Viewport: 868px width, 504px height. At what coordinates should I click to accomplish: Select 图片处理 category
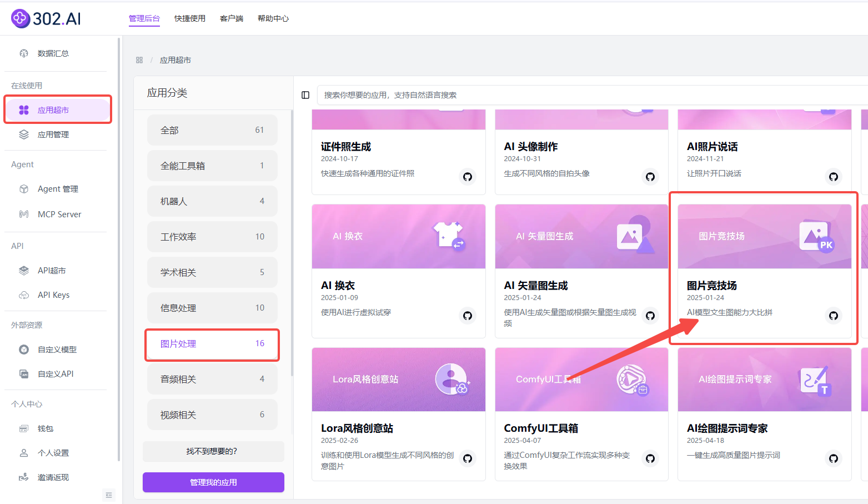212,344
